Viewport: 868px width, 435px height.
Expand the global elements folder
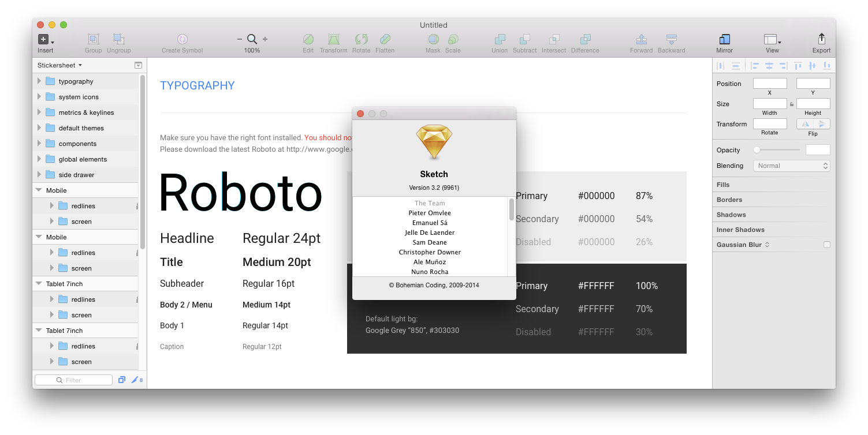39,159
